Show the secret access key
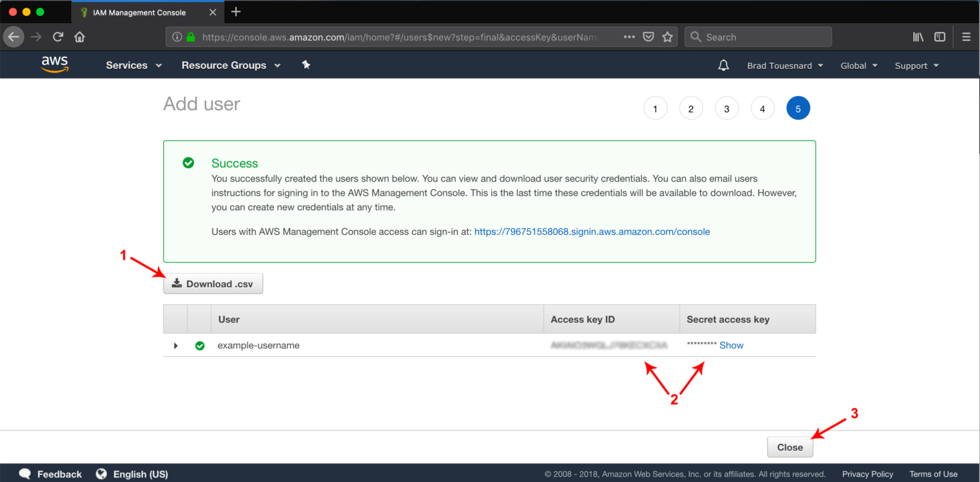This screenshot has width=980, height=482. click(x=731, y=345)
